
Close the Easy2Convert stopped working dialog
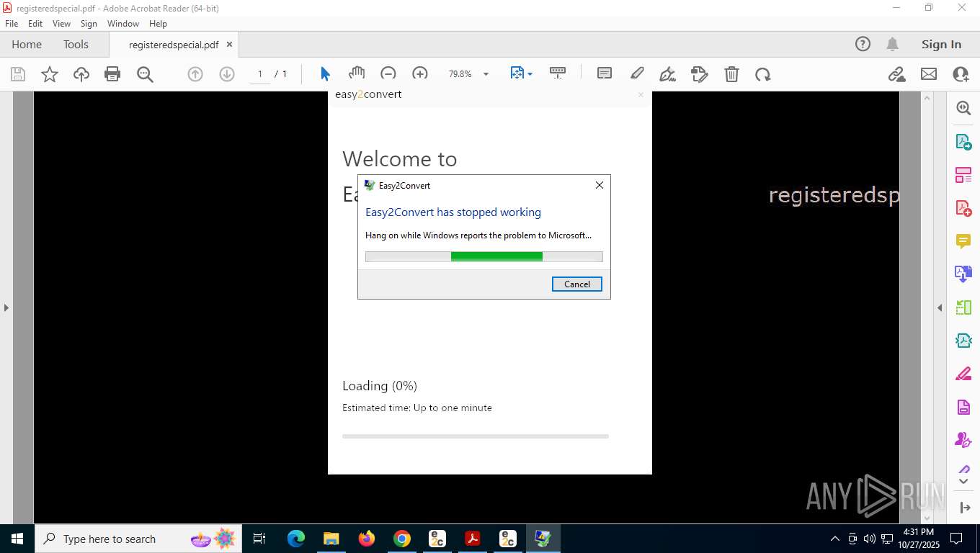click(599, 185)
